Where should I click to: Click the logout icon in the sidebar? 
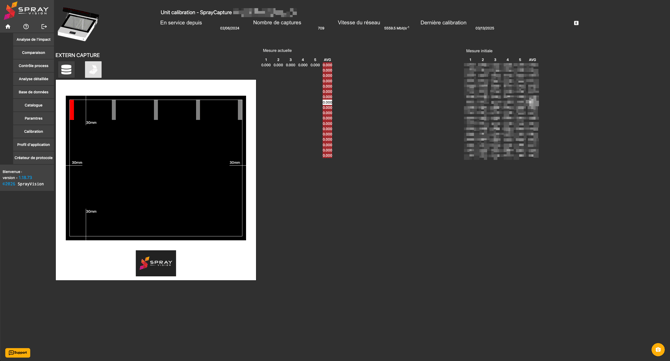click(x=44, y=26)
